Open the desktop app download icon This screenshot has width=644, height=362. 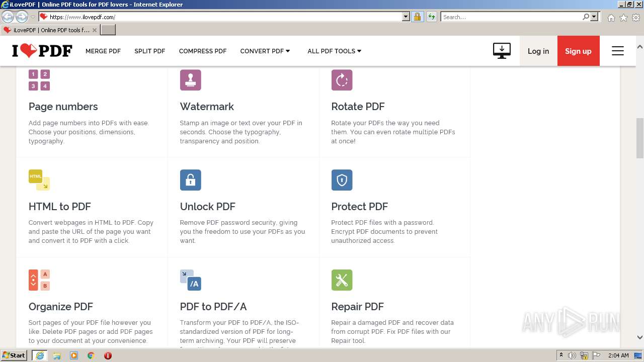point(502,51)
